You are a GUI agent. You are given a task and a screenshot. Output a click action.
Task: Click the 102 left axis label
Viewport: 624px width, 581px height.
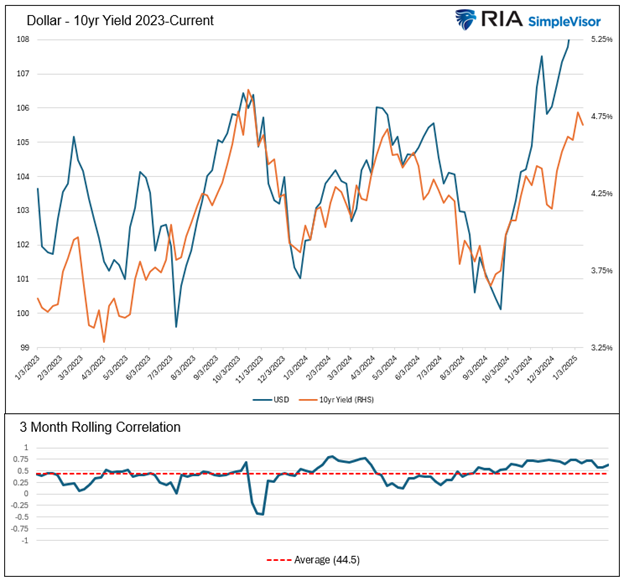coord(23,245)
